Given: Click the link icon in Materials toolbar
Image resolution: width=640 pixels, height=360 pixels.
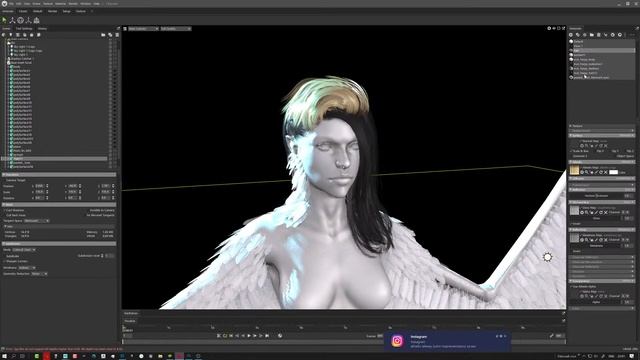Looking at the screenshot, I should pyautogui.click(x=606, y=35).
